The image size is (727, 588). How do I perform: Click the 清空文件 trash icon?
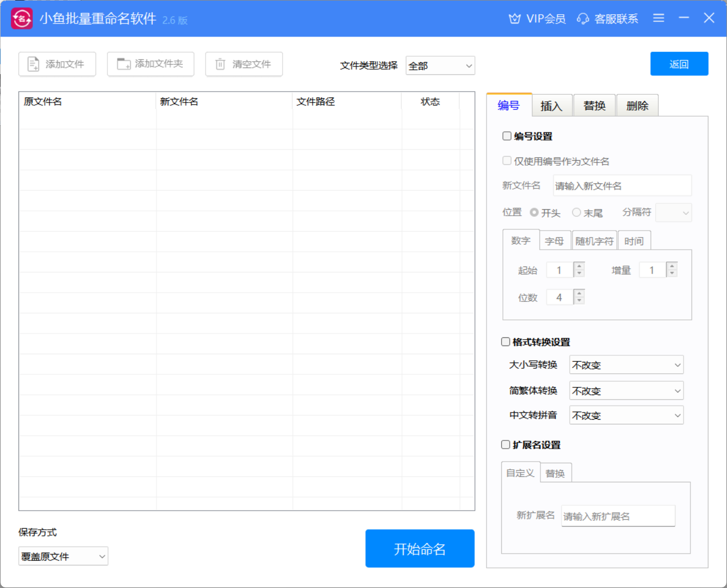pos(220,64)
